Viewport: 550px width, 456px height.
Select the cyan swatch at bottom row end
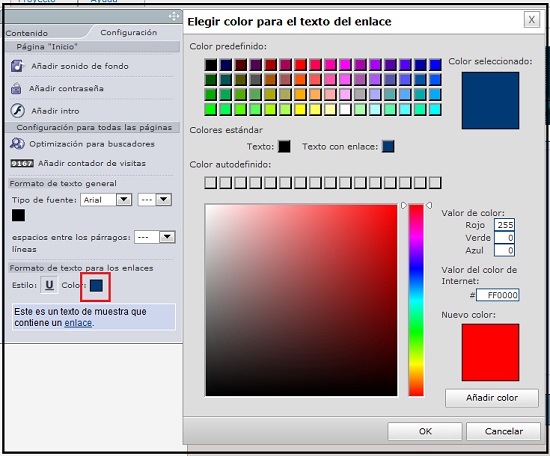pos(435,109)
